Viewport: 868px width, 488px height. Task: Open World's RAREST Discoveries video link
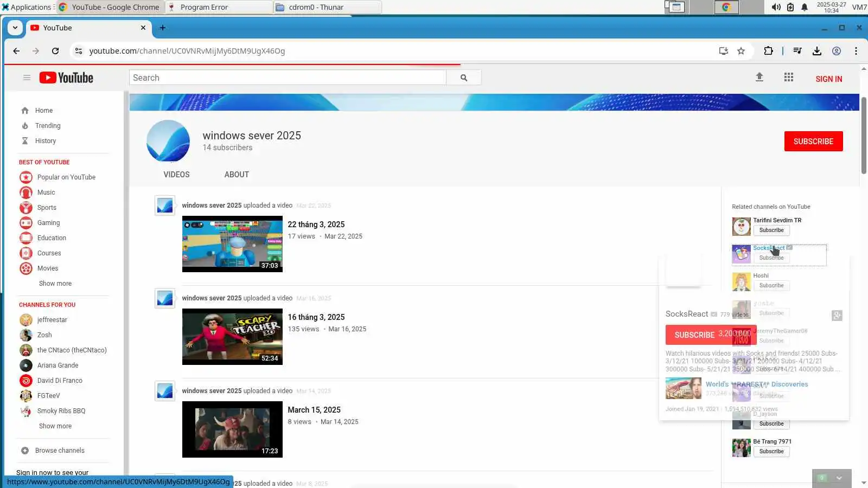[x=757, y=384]
